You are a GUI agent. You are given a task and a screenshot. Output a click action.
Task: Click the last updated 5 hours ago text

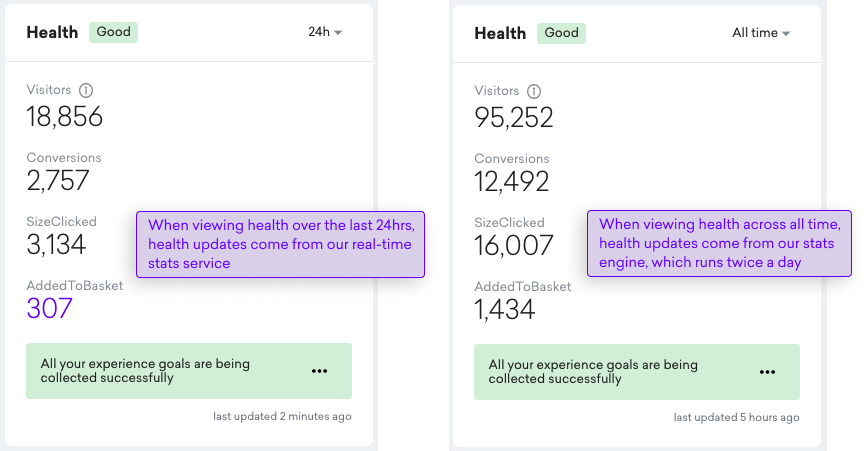point(736,417)
